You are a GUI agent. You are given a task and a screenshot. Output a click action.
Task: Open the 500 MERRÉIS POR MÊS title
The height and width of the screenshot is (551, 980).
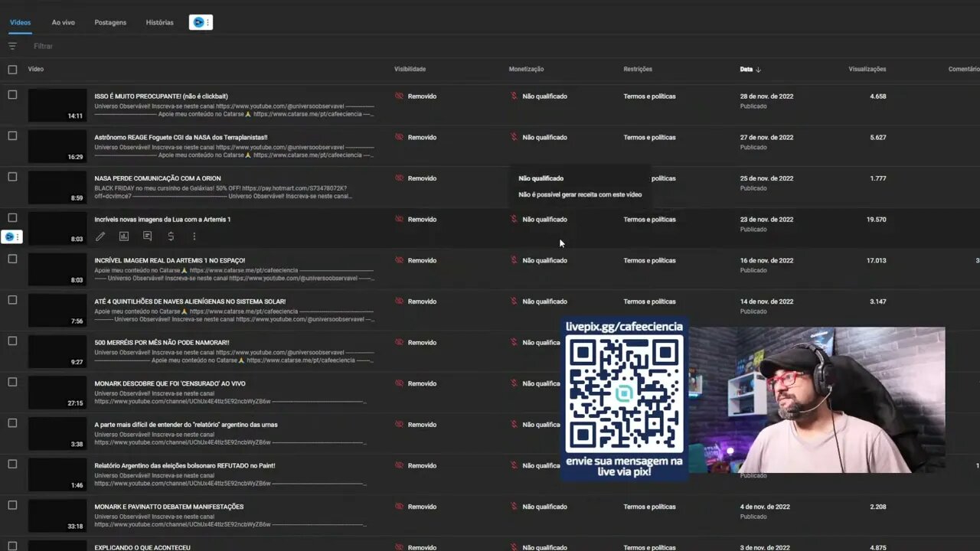162,343
